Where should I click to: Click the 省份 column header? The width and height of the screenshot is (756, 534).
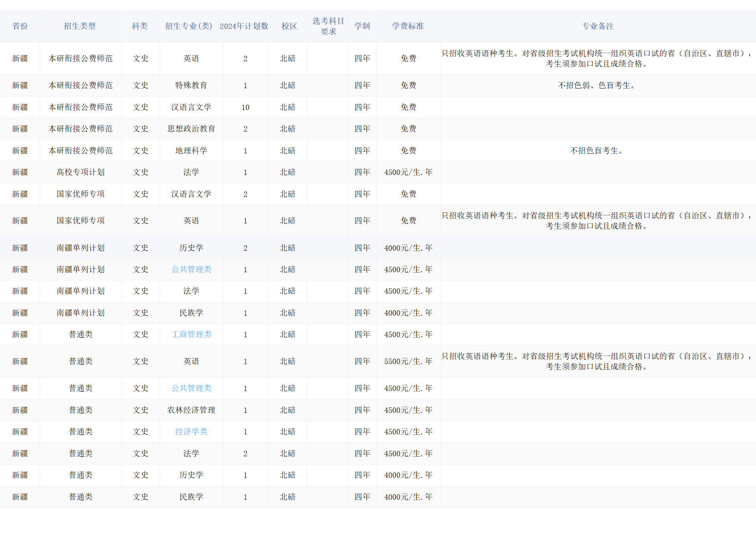tap(20, 26)
